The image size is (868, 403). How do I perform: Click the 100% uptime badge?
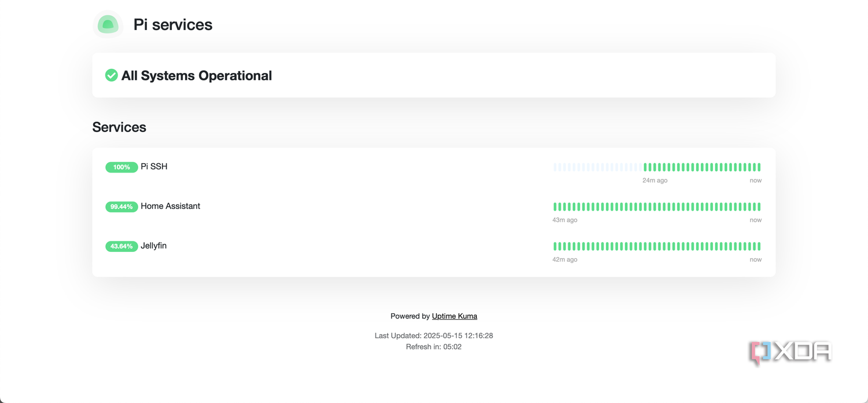(x=122, y=167)
